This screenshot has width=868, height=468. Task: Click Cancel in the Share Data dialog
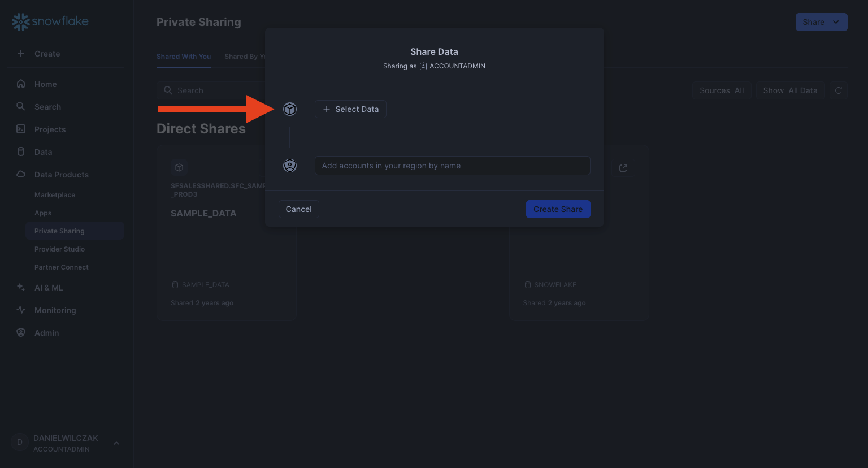[x=298, y=209]
